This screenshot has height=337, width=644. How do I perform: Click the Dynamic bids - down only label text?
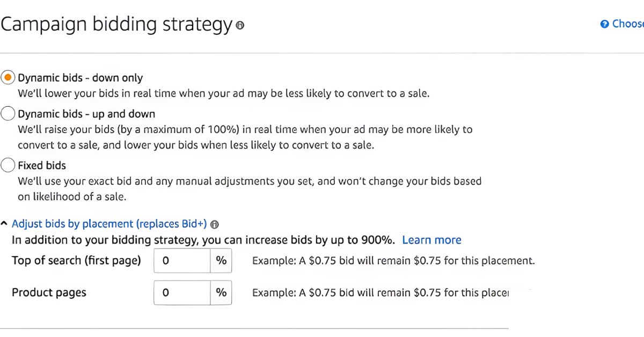[x=80, y=78]
